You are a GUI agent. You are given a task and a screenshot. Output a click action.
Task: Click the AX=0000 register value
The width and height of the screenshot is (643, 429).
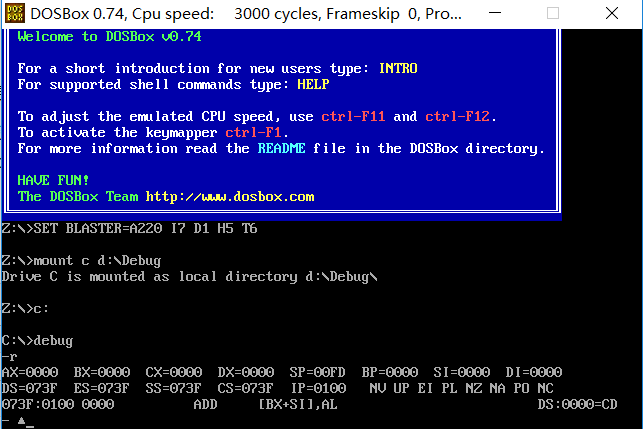pyautogui.click(x=30, y=372)
